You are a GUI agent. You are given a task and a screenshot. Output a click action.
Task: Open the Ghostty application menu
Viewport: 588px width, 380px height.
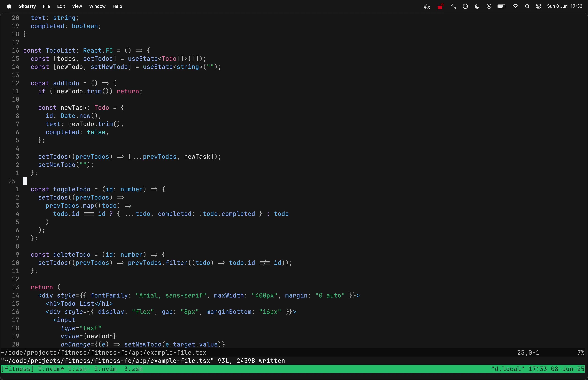coord(27,6)
